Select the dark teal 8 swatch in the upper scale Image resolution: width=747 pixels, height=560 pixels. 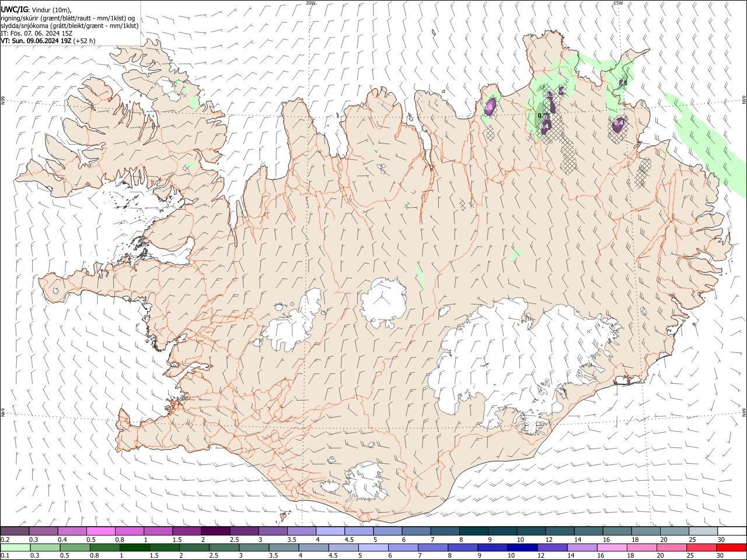pos(474,531)
